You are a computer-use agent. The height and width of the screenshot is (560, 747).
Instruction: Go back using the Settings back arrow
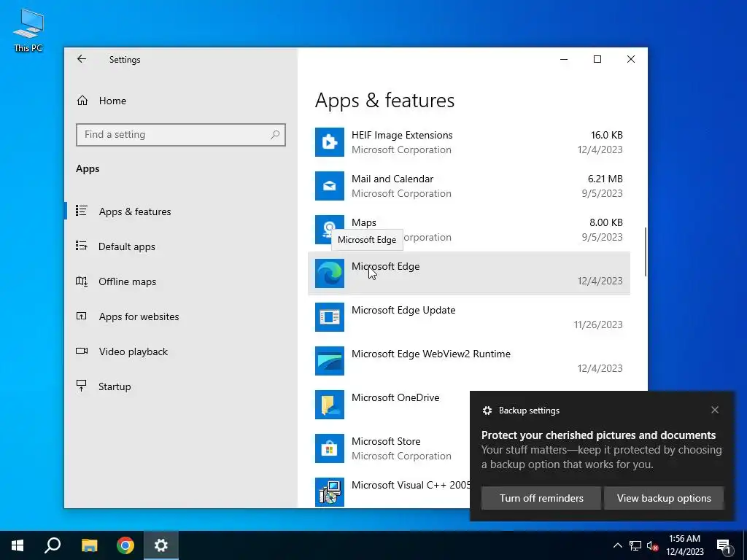click(82, 59)
